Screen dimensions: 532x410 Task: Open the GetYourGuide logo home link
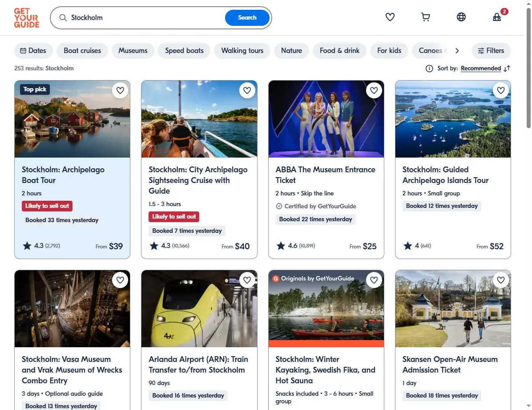click(x=26, y=18)
